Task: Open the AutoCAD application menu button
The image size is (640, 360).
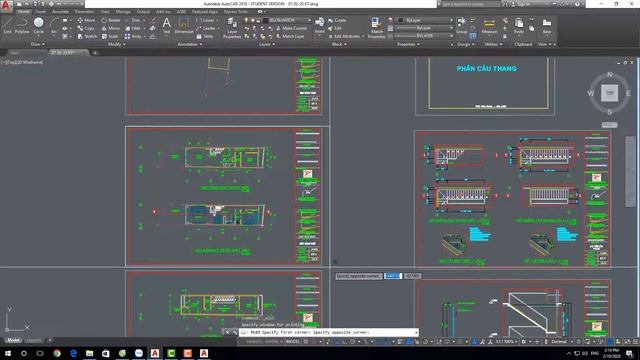Action: pos(6,5)
